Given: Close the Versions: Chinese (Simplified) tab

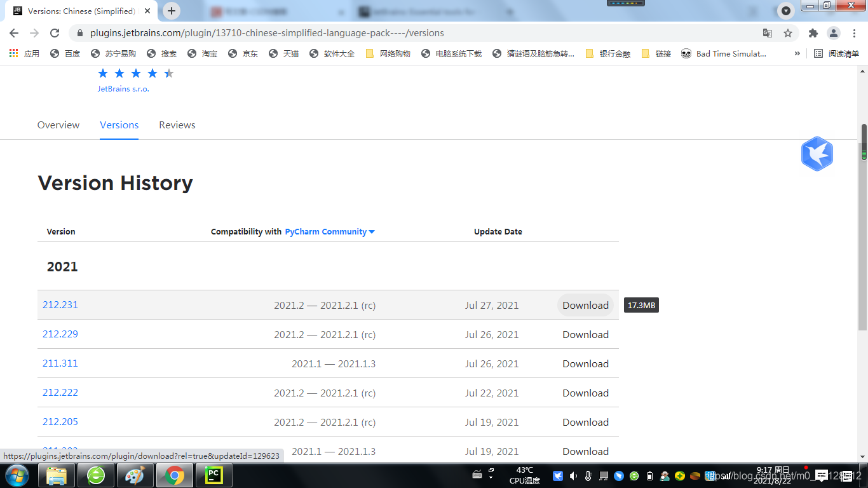Looking at the screenshot, I should (x=147, y=11).
